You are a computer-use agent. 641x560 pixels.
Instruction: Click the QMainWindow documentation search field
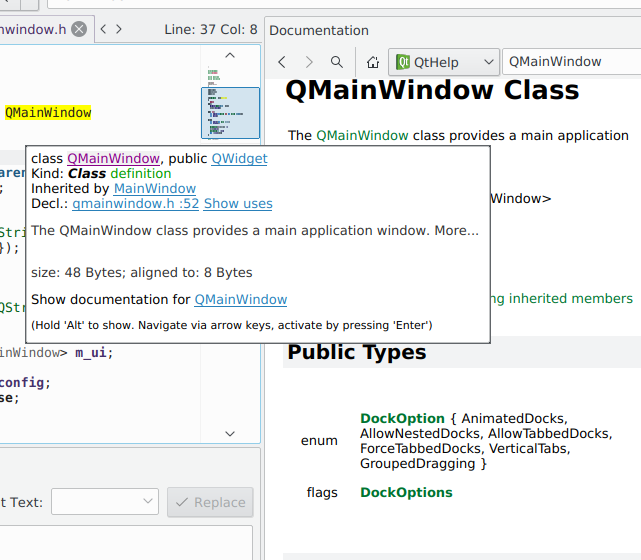(570, 62)
